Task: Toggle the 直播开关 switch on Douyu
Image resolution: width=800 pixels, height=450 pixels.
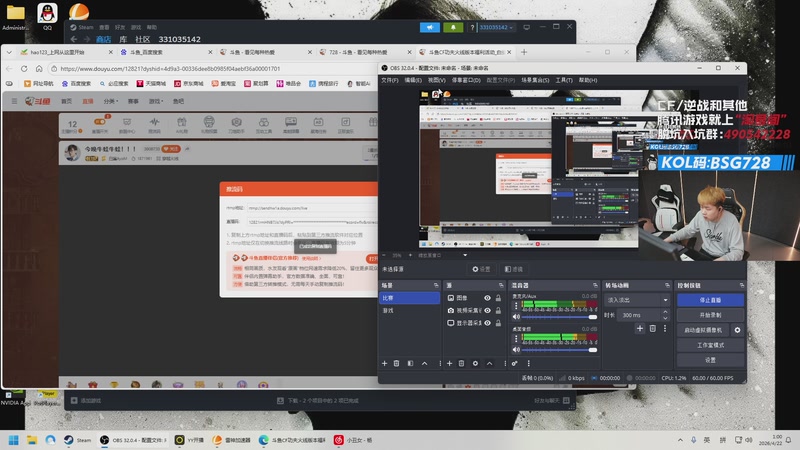Action: point(99,124)
